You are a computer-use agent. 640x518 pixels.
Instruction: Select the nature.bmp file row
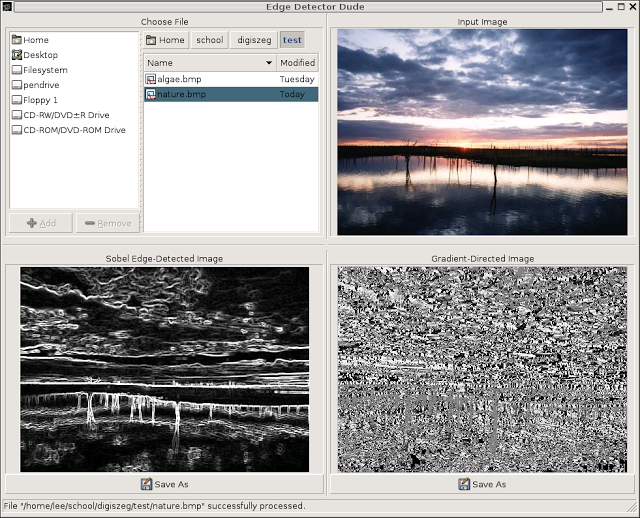pyautogui.click(x=230, y=94)
